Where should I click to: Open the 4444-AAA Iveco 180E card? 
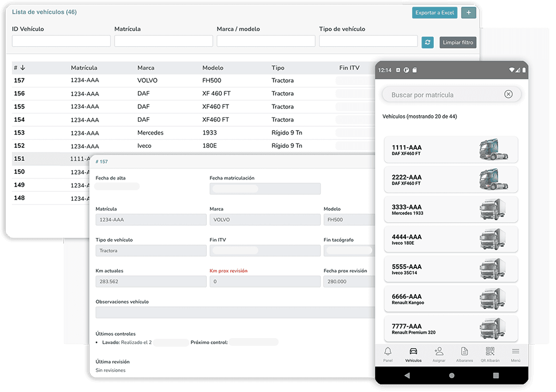coord(451,239)
